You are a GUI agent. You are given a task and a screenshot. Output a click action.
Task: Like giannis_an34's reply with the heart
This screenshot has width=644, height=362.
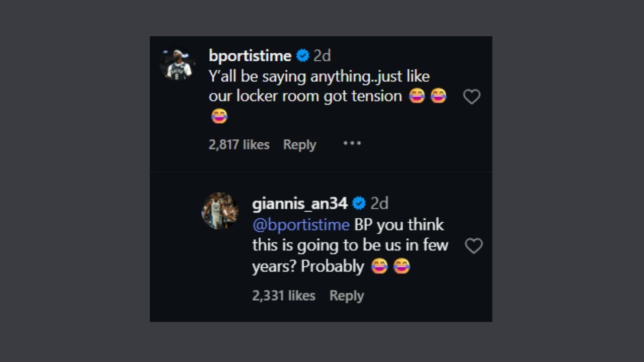click(x=473, y=246)
